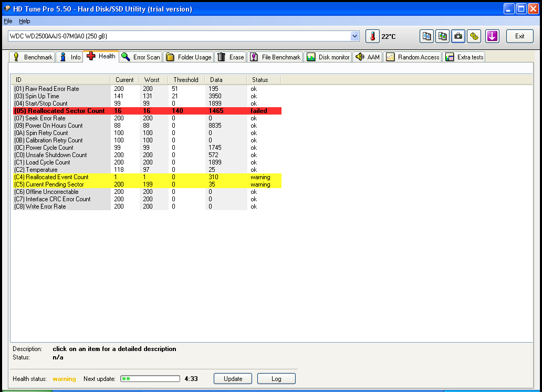This screenshot has height=392, width=542.
Task: Click the 22°C temperature readout
Action: tap(389, 37)
